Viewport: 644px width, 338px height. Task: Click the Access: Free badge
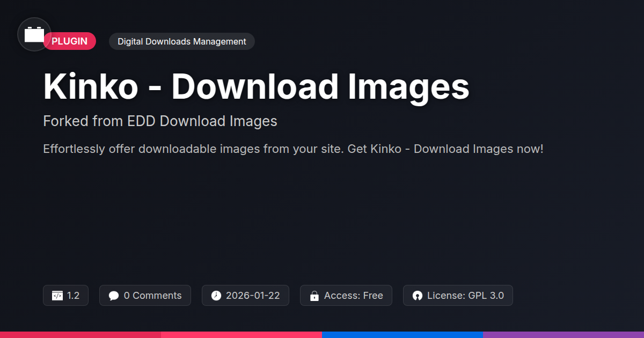click(x=346, y=296)
